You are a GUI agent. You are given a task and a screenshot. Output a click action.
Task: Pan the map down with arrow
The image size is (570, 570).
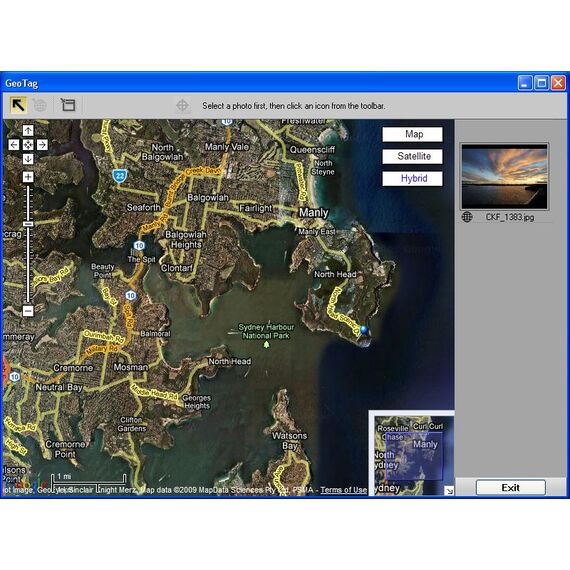28,159
